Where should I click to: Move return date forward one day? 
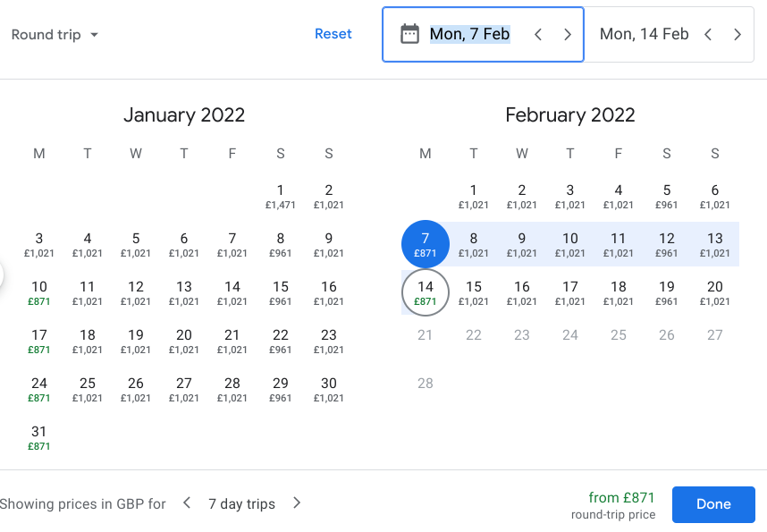tap(737, 35)
